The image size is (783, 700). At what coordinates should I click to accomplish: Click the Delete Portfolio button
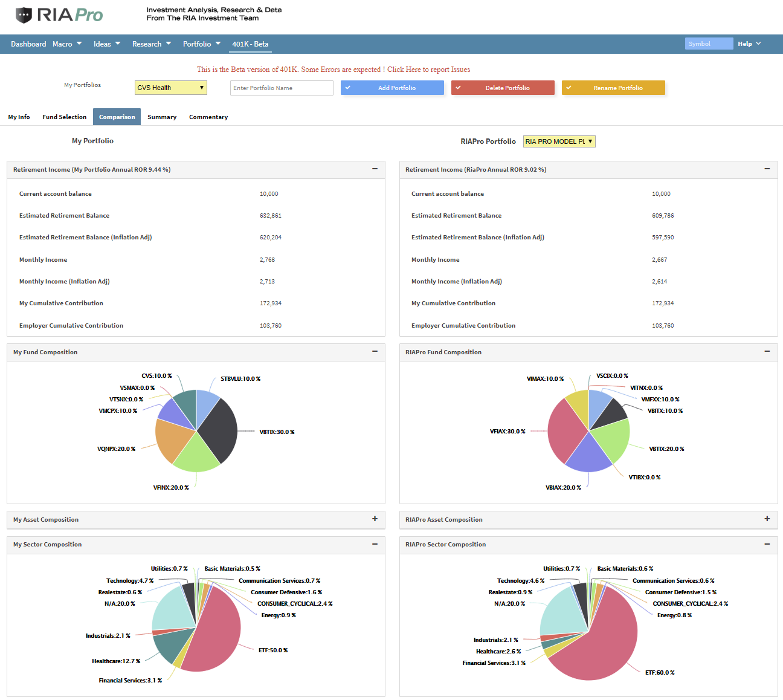point(503,88)
